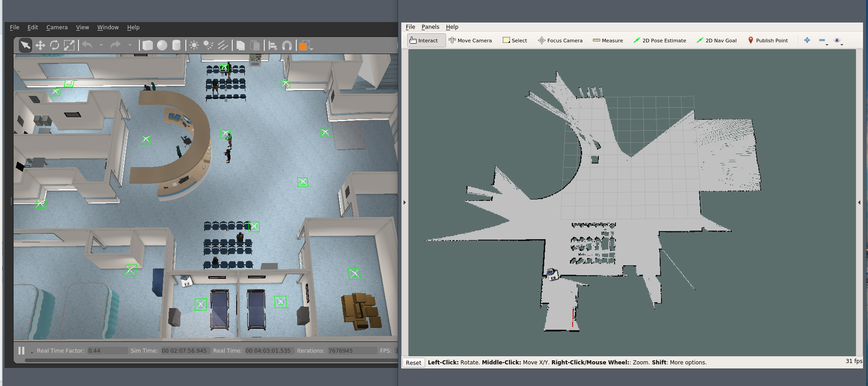Open the undo history dropdown arrow
This screenshot has height=386, width=868.
101,45
